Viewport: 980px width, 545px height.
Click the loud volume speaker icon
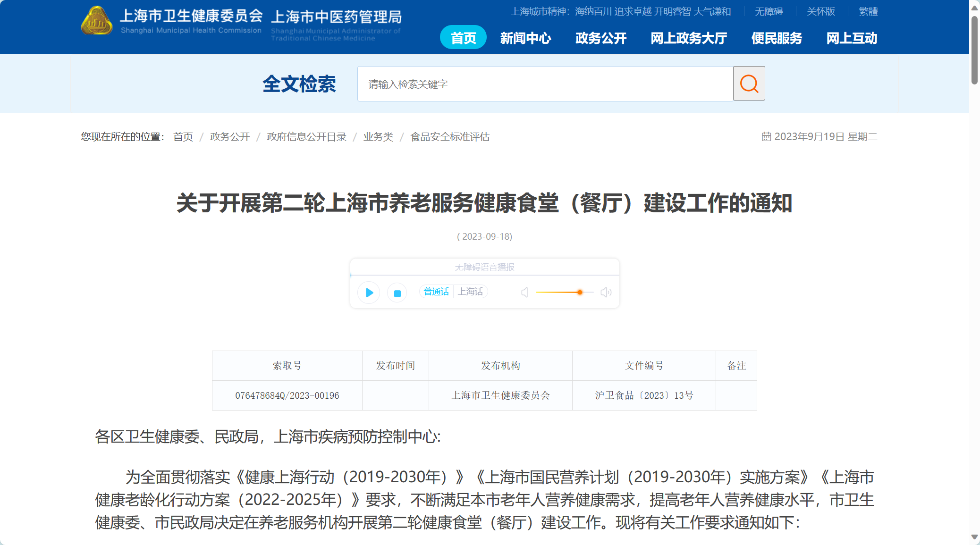click(x=606, y=293)
